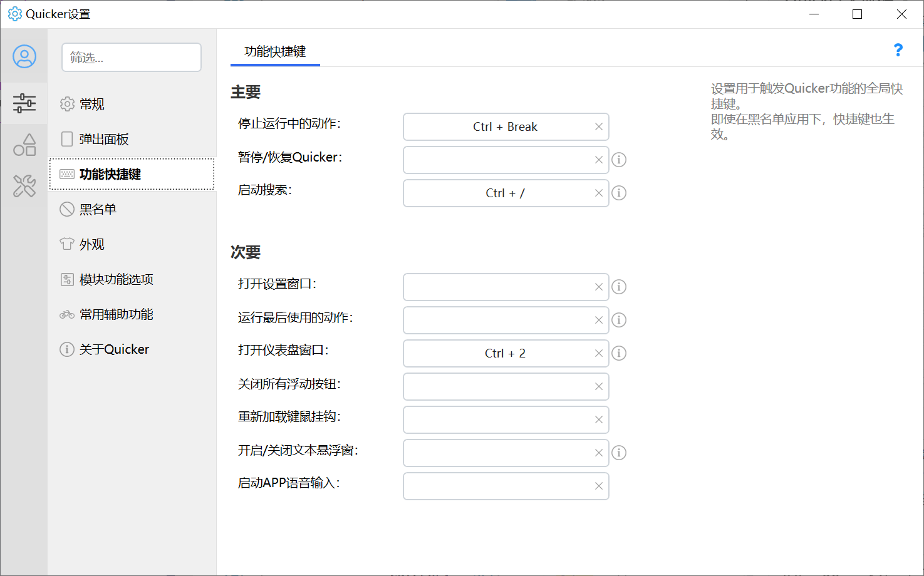Show info for 运行最后使用的动作
924x576 pixels.
tap(619, 320)
